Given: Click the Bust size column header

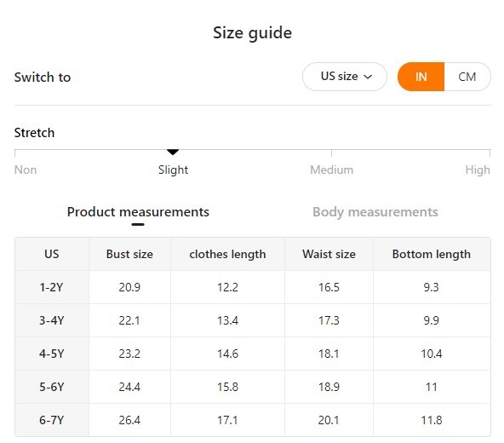Looking at the screenshot, I should [129, 254].
